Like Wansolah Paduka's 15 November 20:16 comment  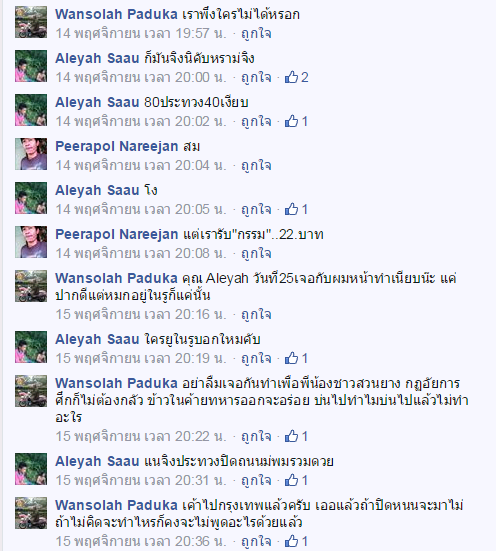tap(256, 314)
